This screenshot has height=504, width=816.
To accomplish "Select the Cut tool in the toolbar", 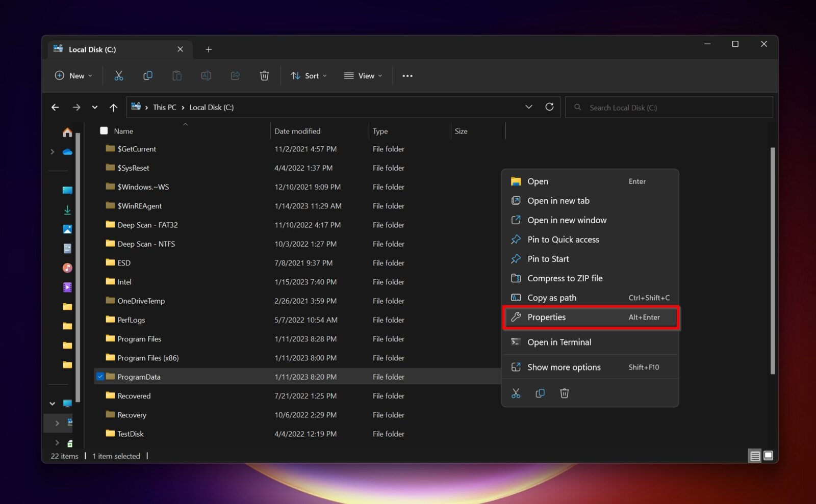I will tap(119, 75).
